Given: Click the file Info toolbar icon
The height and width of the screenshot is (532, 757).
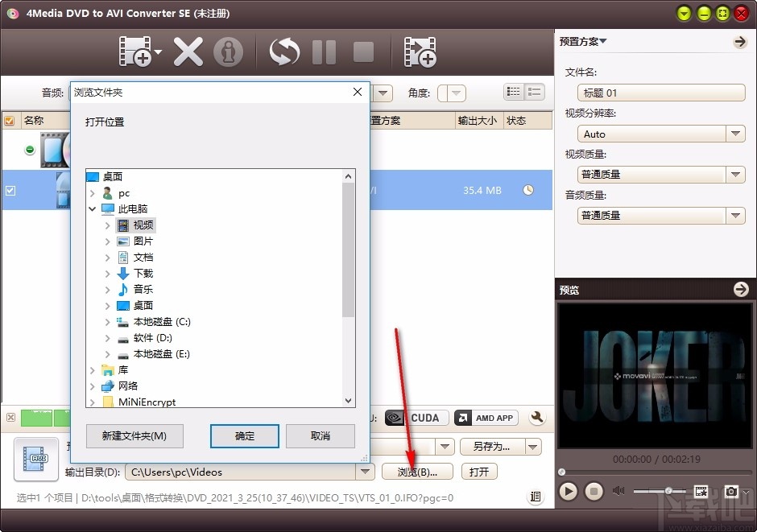Looking at the screenshot, I should pyautogui.click(x=230, y=52).
